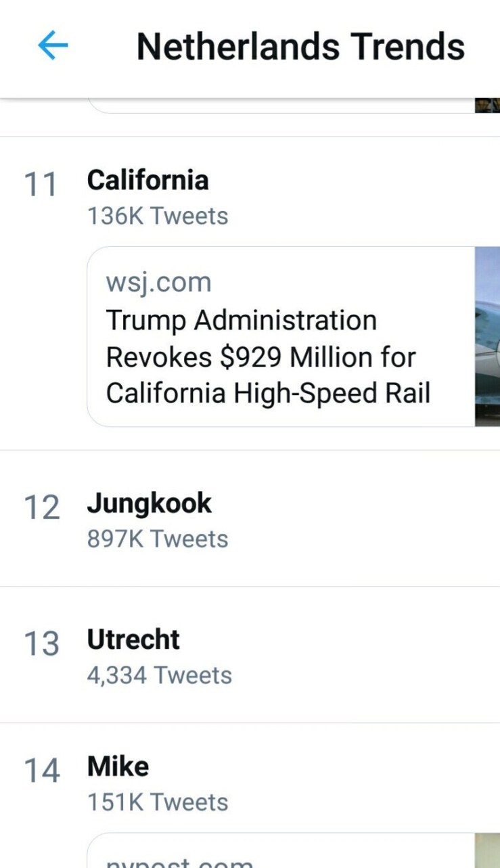
Task: Click 897K Tweets under Jungkook
Action: [x=158, y=539]
